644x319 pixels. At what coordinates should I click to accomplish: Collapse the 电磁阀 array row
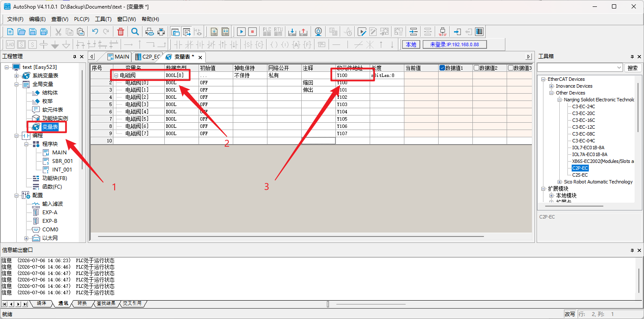(116, 75)
